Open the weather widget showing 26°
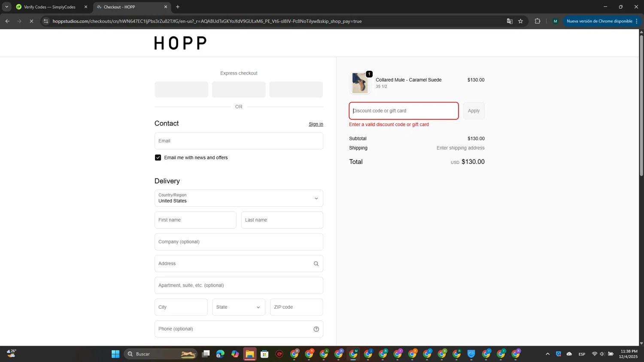Image resolution: width=644 pixels, height=362 pixels. (x=11, y=353)
